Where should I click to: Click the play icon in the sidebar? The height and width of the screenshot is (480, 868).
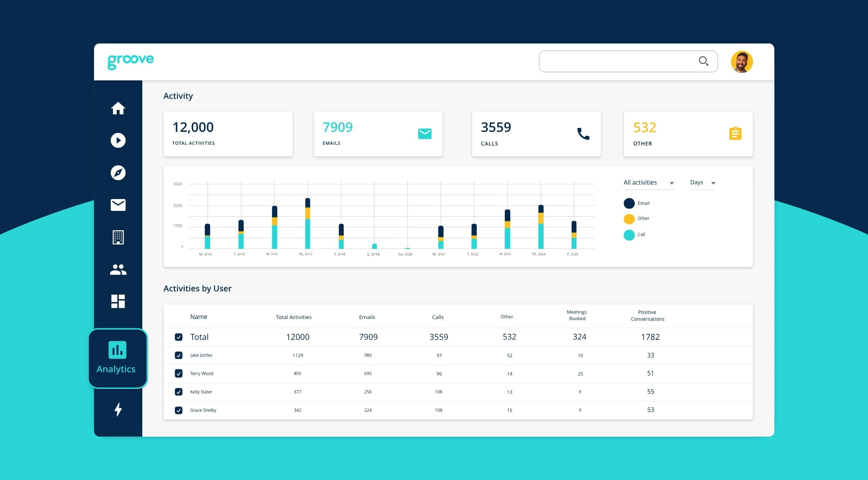(118, 140)
